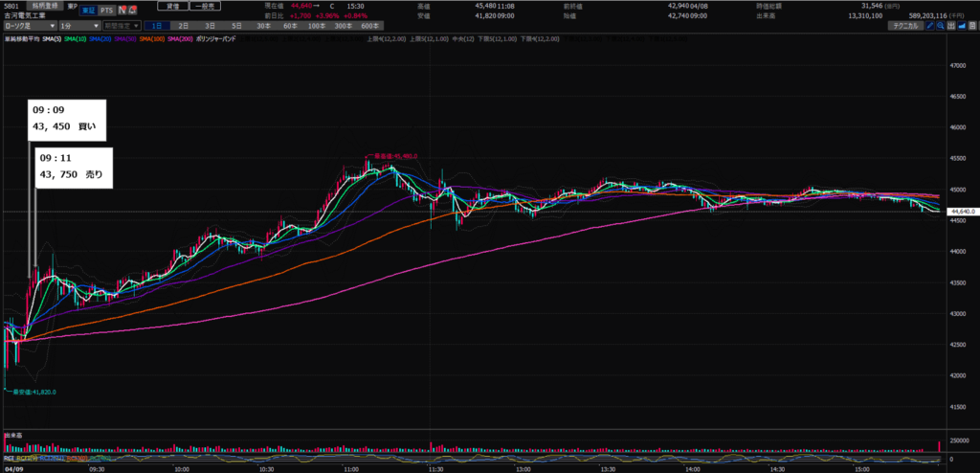This screenshot has width=980, height=473.
Task: Select the 5日 range tab
Action: point(234,26)
